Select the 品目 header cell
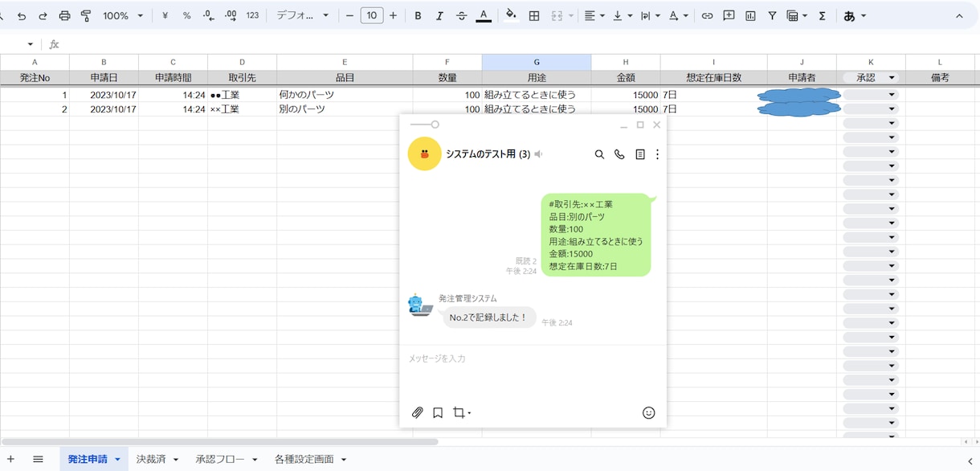Image resolution: width=980 pixels, height=471 pixels. (x=345, y=78)
